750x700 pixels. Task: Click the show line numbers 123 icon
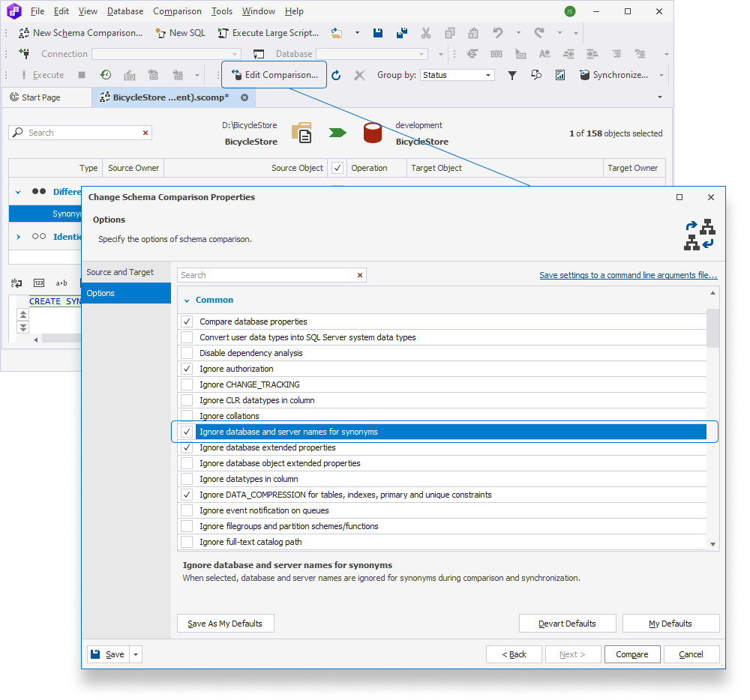[x=39, y=283]
